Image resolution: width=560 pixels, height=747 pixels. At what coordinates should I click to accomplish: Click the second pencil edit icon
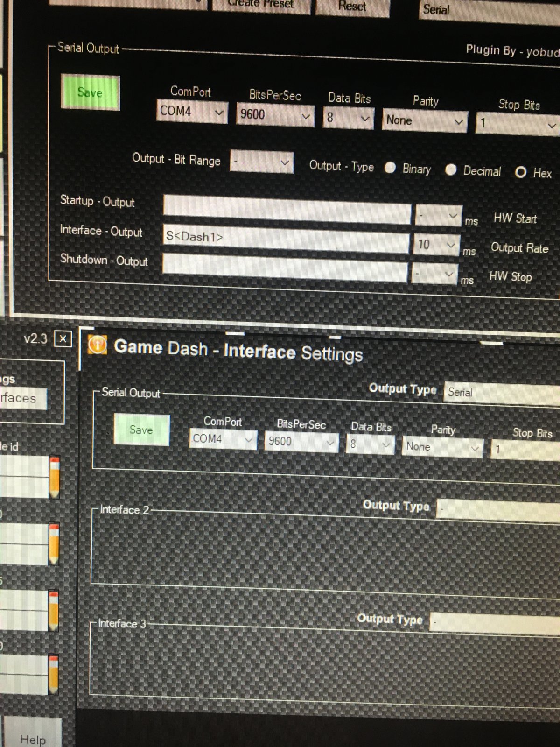click(x=54, y=544)
